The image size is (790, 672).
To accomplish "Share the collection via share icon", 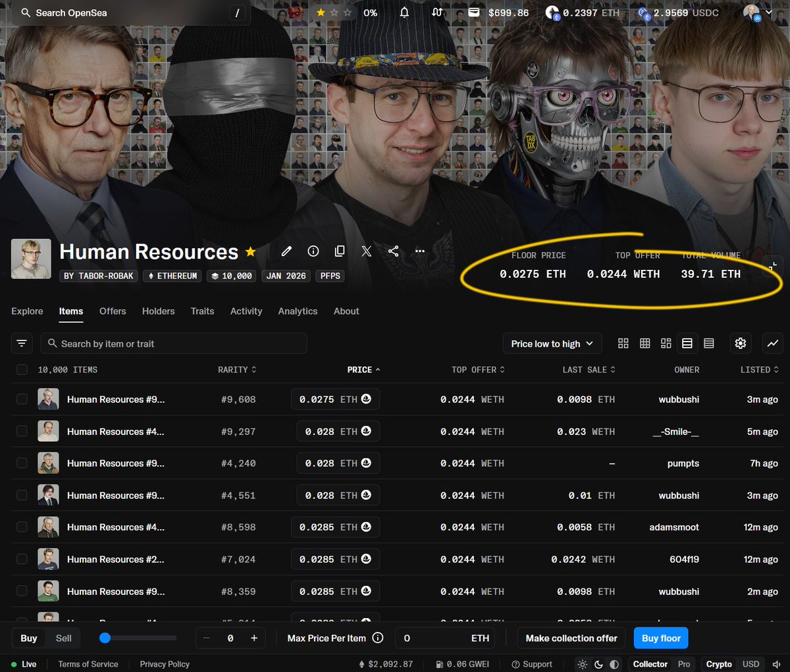I will pyautogui.click(x=393, y=251).
